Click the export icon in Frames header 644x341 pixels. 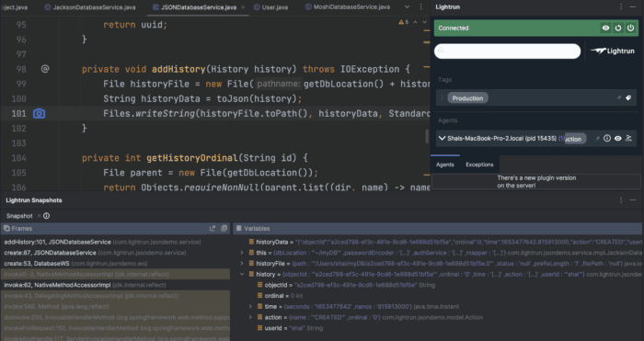[213, 228]
